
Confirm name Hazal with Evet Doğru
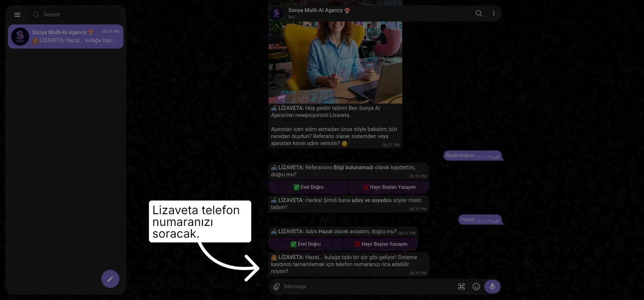[305, 244]
